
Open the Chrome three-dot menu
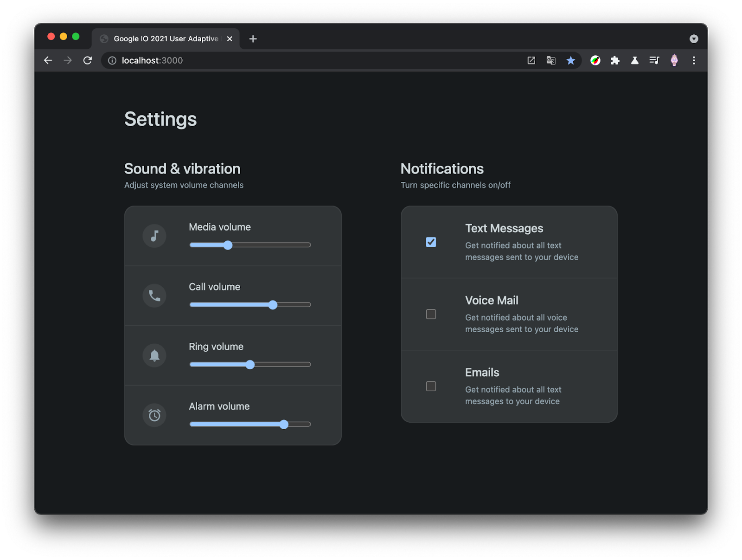[694, 61]
